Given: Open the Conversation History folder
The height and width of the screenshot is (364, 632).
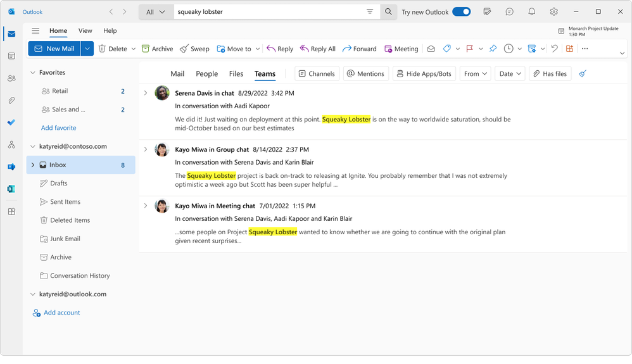Looking at the screenshot, I should [x=81, y=276].
